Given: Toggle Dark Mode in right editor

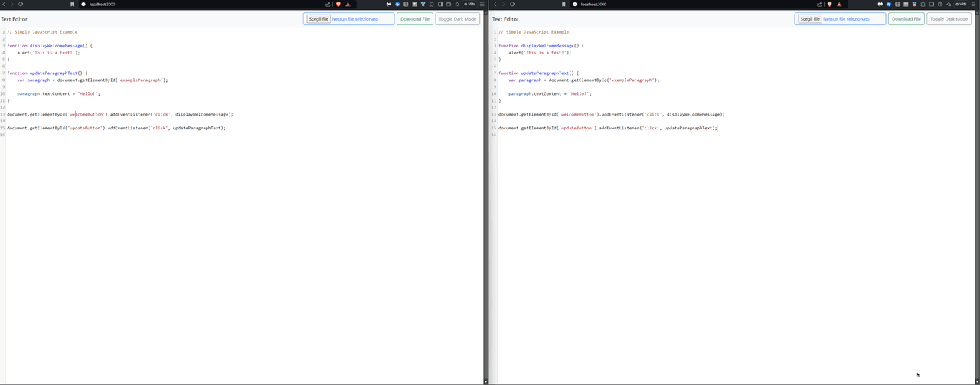Looking at the screenshot, I should [x=949, y=19].
